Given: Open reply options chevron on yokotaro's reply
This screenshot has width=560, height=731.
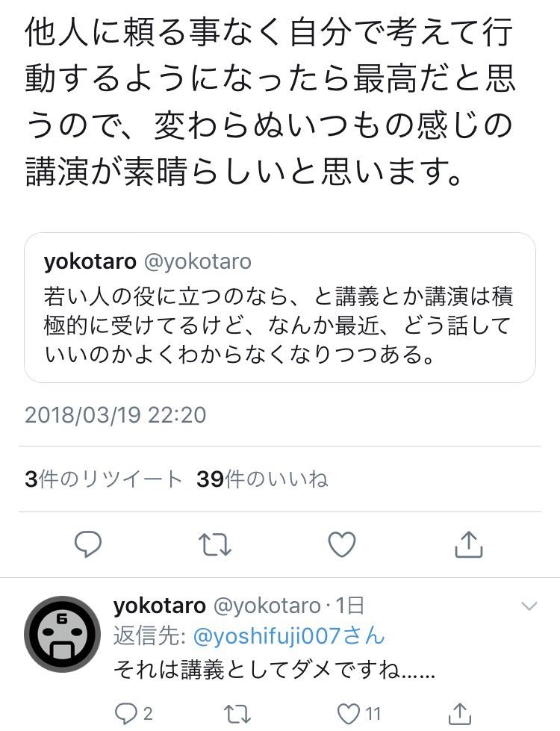Looking at the screenshot, I should click(529, 605).
